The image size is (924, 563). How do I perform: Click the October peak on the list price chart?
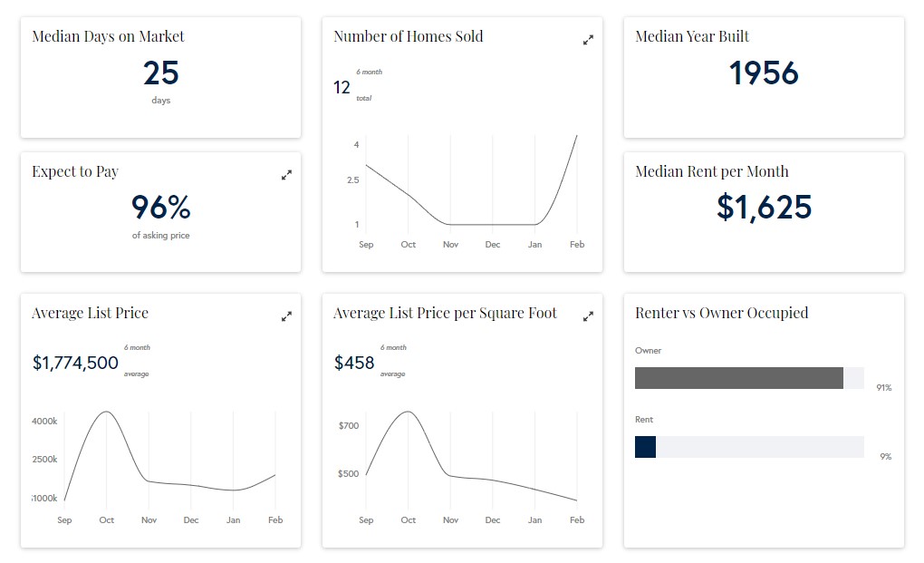107,412
